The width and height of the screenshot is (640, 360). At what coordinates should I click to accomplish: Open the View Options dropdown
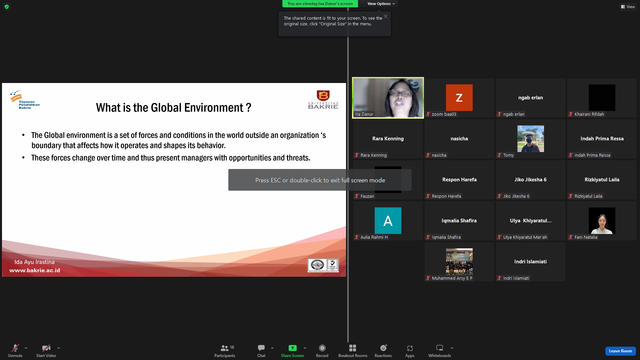click(x=380, y=4)
